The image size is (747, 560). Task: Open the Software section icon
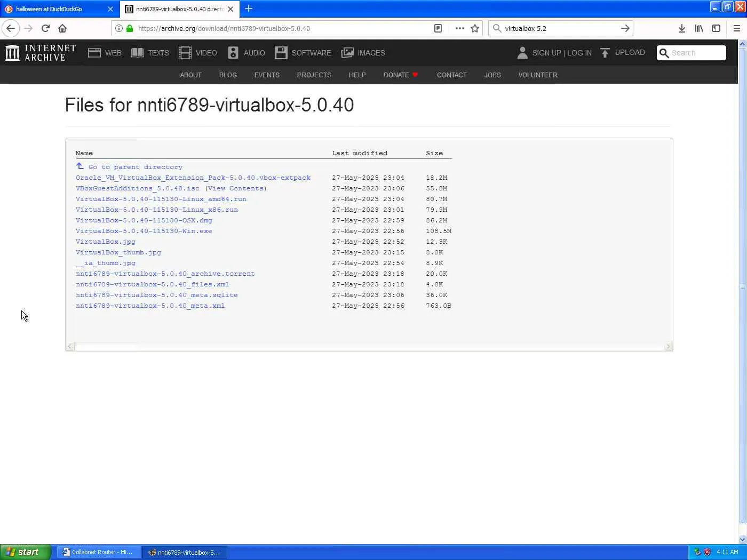click(281, 53)
